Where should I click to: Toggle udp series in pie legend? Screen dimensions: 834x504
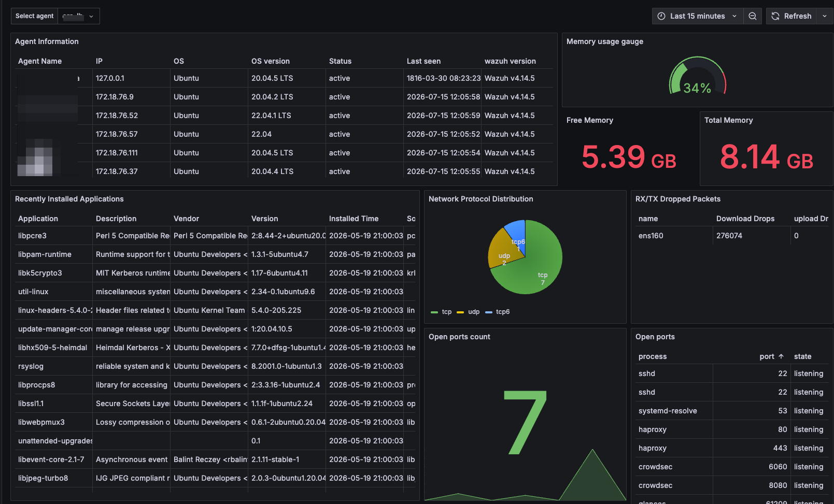coord(468,312)
